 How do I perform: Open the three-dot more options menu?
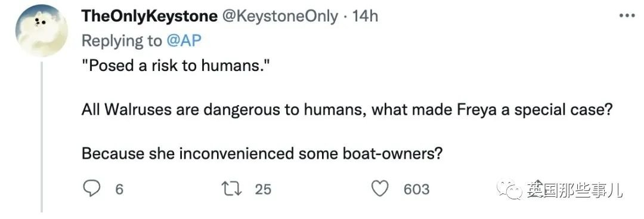[x=628, y=16]
